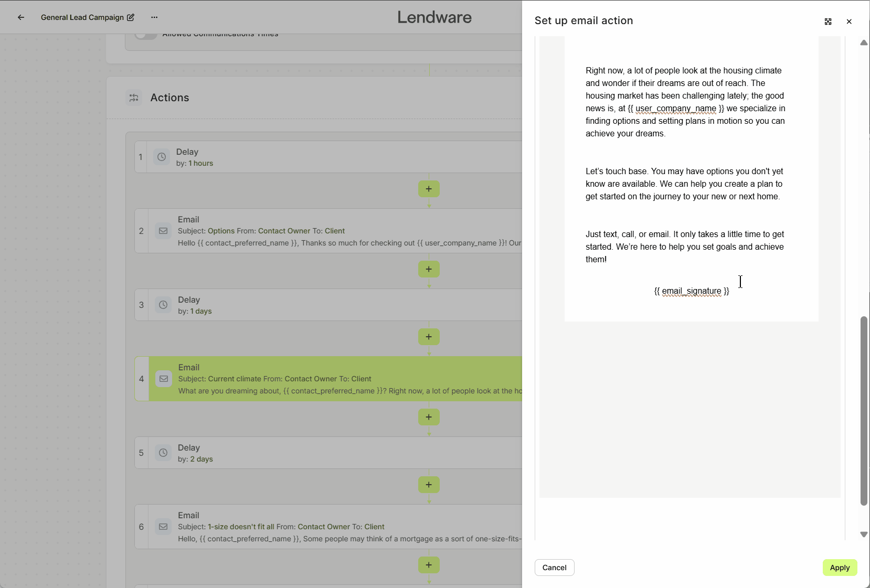This screenshot has height=588, width=870.
Task: Add a step after the 1 hours Delay
Action: [x=429, y=189]
